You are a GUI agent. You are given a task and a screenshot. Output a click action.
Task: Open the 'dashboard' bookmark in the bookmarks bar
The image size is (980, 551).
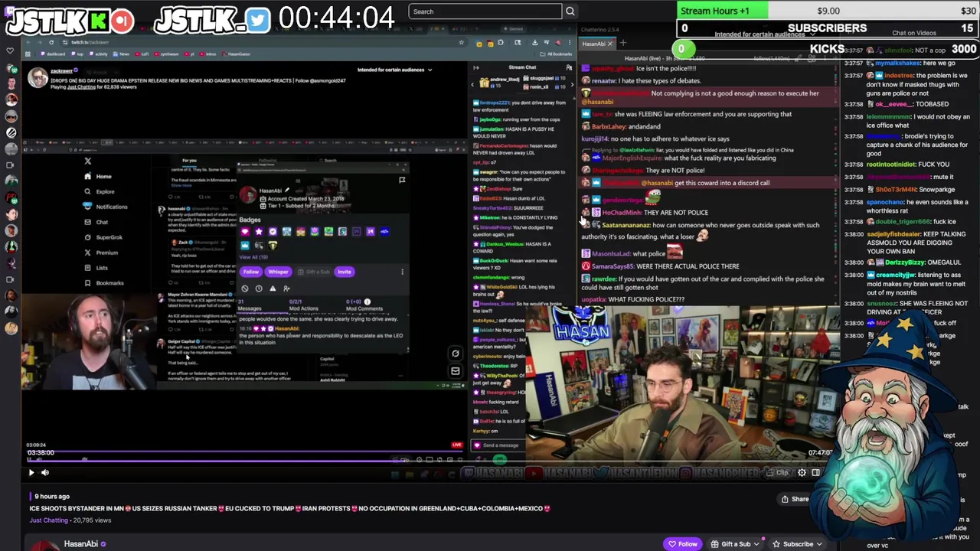click(x=53, y=54)
